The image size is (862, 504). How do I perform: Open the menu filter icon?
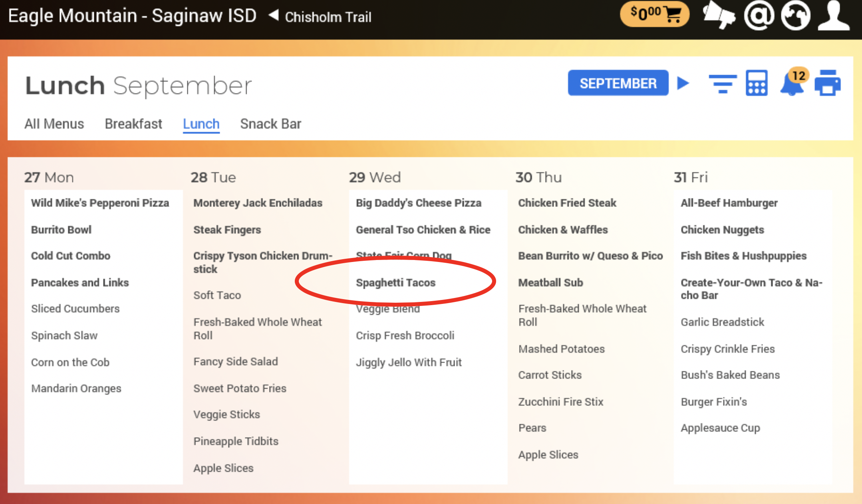pos(722,83)
